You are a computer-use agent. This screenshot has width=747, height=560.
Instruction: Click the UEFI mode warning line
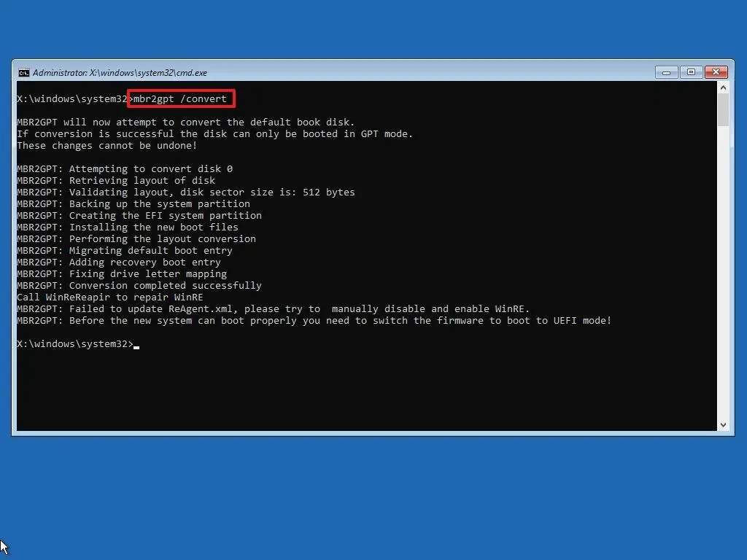(314, 320)
